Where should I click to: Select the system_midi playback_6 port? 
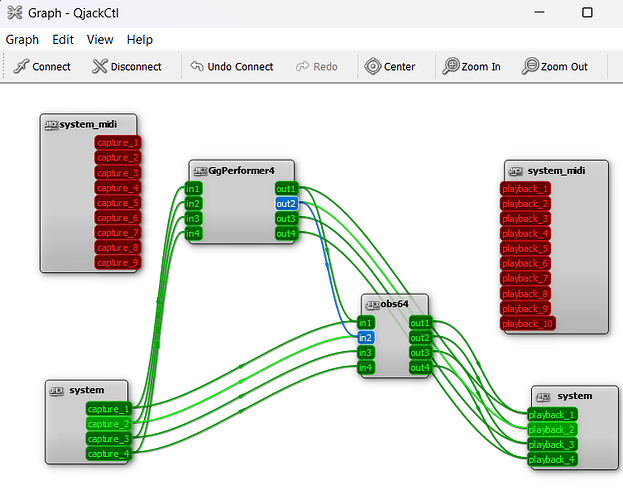(525, 264)
